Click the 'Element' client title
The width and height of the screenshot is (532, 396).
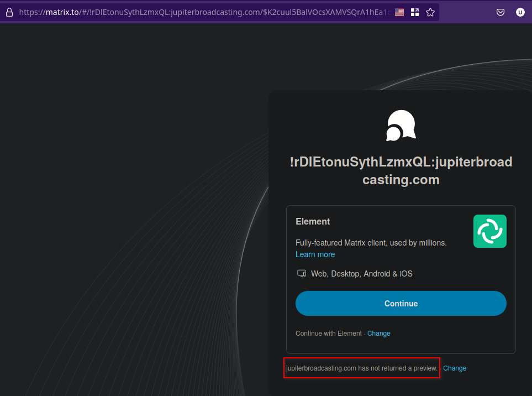(x=313, y=221)
